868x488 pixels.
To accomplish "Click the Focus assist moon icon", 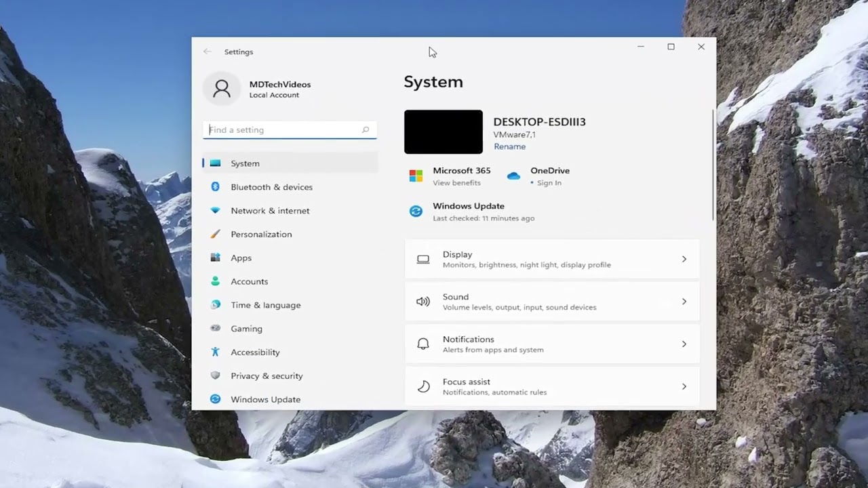I will pyautogui.click(x=423, y=386).
